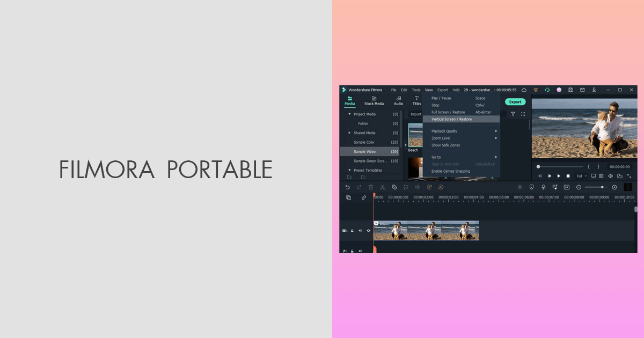This screenshot has height=338, width=644.
Task: Click the filter icon above the media list
Action: [x=514, y=114]
